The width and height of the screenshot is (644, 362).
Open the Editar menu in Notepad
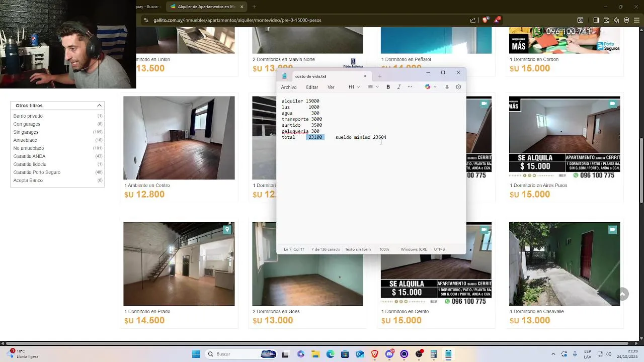coord(312,87)
